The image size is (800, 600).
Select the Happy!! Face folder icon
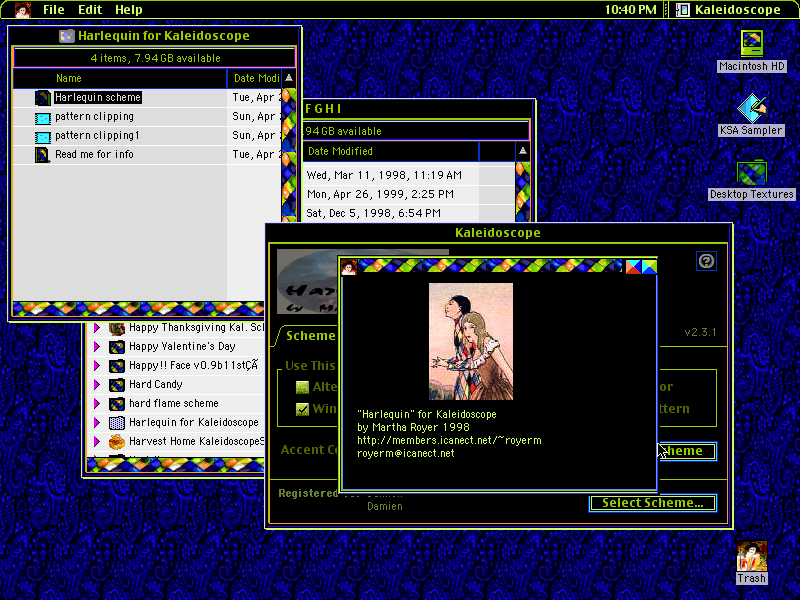pos(117,366)
